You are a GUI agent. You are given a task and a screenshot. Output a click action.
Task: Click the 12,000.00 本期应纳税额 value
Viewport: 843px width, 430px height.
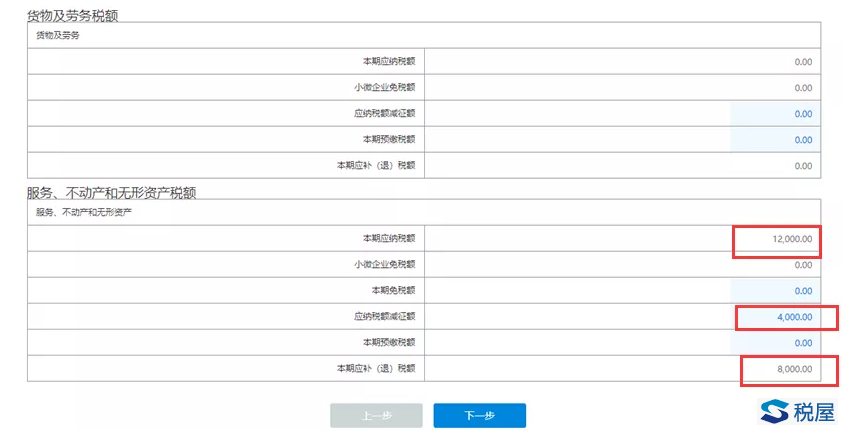tap(792, 239)
